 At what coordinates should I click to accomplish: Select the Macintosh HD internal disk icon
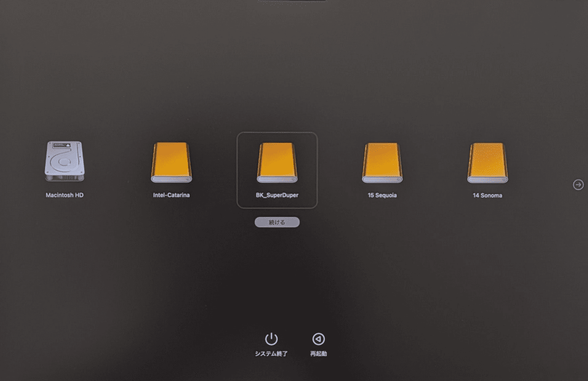pyautogui.click(x=64, y=161)
